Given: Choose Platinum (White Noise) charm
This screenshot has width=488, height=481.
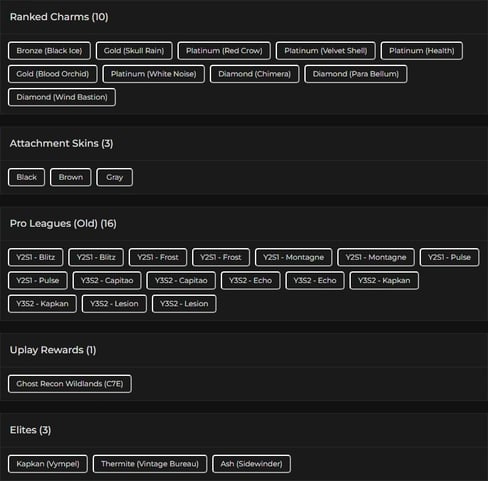Looking at the screenshot, I should (154, 74).
